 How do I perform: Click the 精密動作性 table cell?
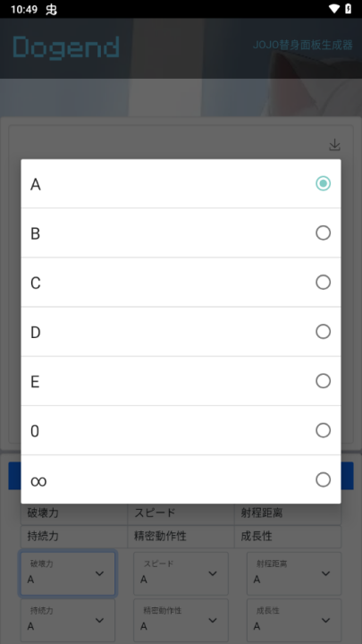181,537
